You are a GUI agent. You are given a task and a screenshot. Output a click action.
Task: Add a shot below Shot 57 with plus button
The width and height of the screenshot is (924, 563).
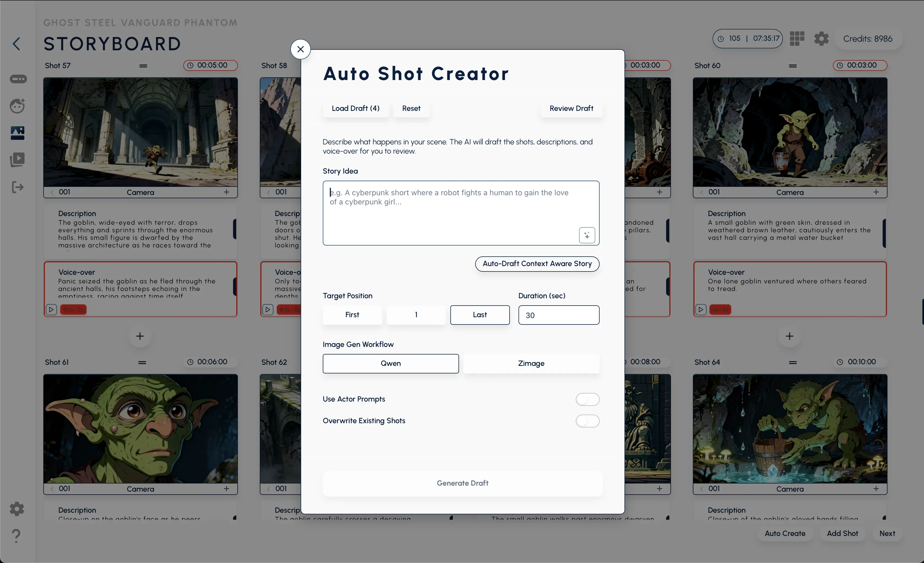click(140, 336)
